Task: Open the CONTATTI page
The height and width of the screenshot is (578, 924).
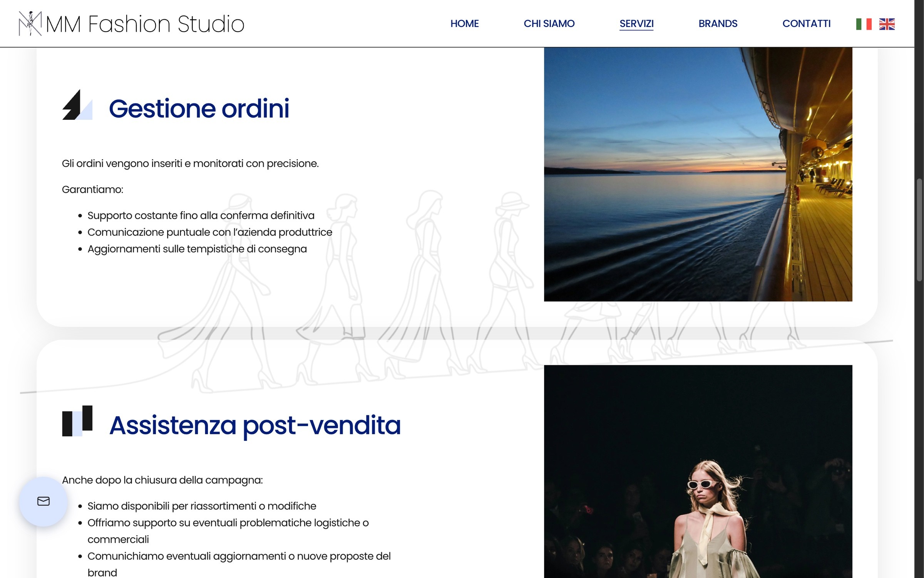Action: pos(806,24)
